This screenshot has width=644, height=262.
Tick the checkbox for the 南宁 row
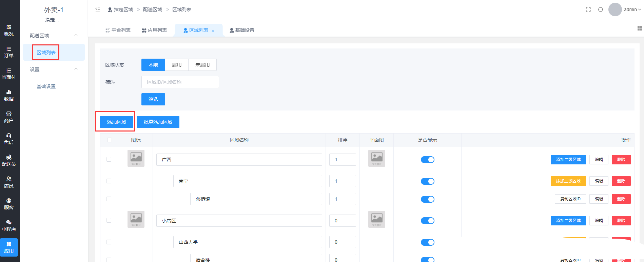click(x=109, y=181)
